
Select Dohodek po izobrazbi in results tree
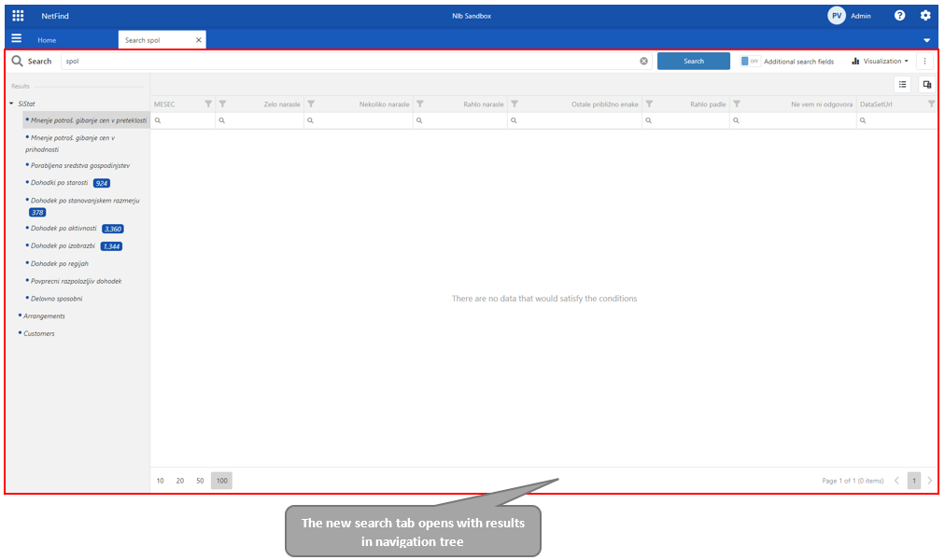click(x=63, y=245)
